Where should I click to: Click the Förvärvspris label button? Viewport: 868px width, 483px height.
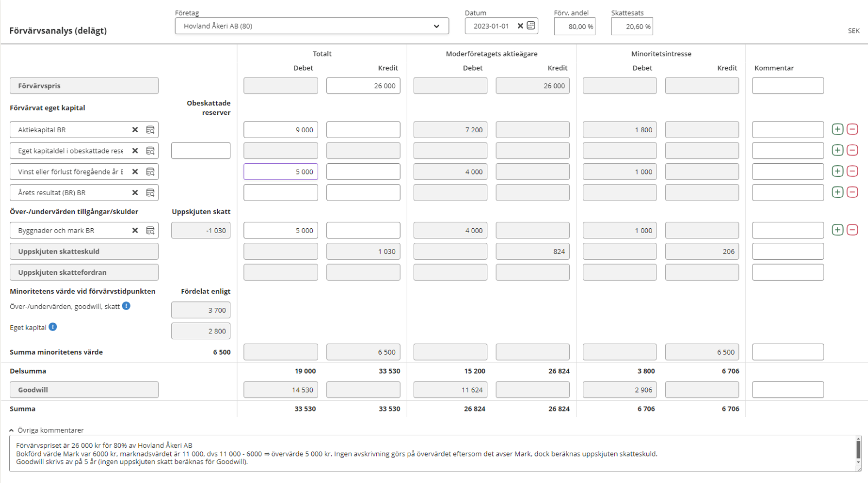click(x=84, y=86)
